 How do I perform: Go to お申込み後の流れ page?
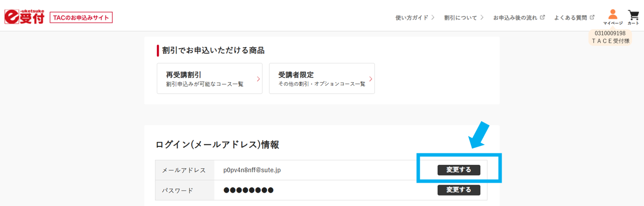(x=515, y=17)
